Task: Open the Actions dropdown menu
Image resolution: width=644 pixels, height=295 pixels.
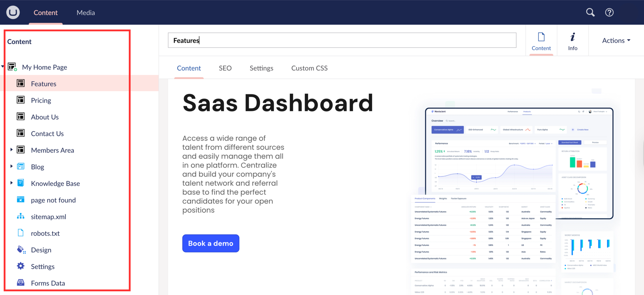Action: pyautogui.click(x=616, y=41)
